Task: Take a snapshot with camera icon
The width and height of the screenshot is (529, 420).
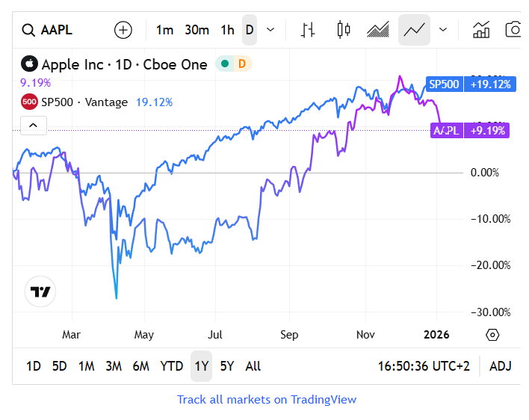Action: (514, 30)
